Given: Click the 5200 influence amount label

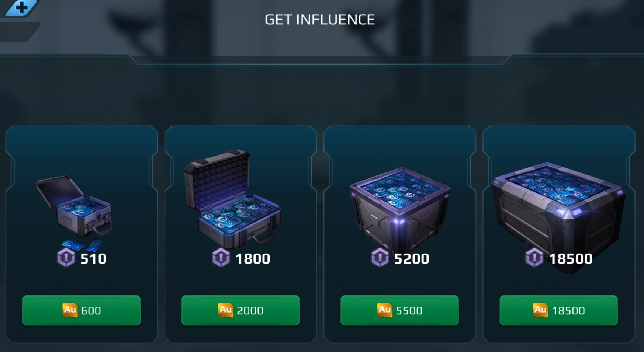Looking at the screenshot, I should click(x=412, y=259).
